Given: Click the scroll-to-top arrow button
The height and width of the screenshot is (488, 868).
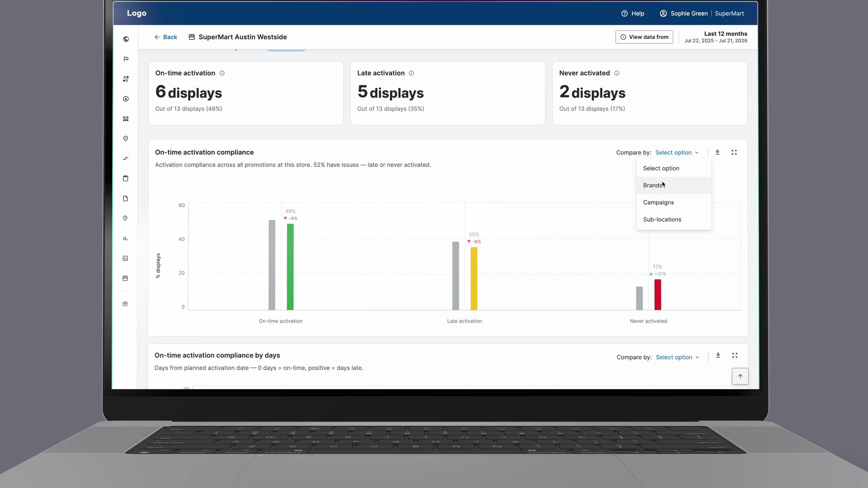Looking at the screenshot, I should [x=740, y=376].
